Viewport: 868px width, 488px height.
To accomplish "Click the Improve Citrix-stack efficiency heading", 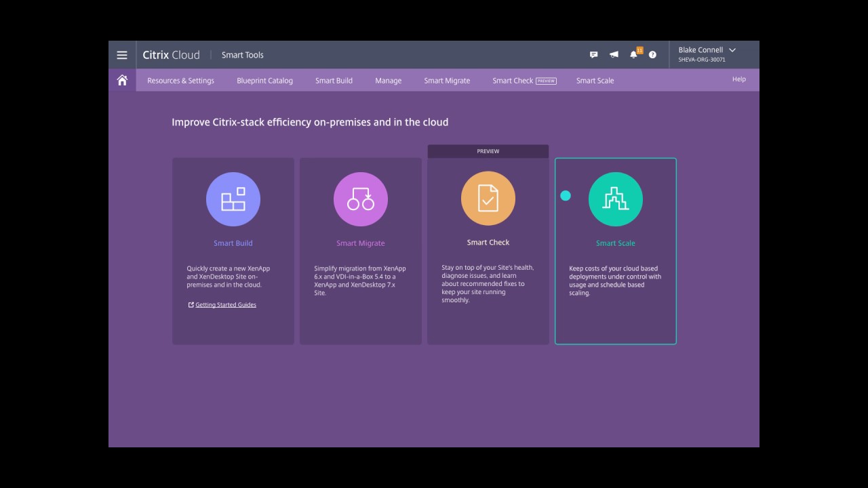I will pyautogui.click(x=310, y=123).
